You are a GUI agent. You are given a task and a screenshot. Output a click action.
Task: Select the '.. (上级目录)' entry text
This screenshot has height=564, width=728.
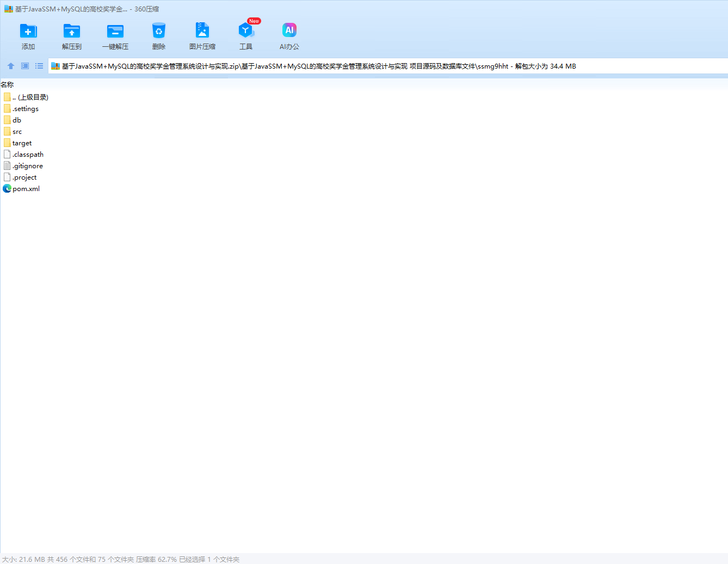click(x=30, y=97)
